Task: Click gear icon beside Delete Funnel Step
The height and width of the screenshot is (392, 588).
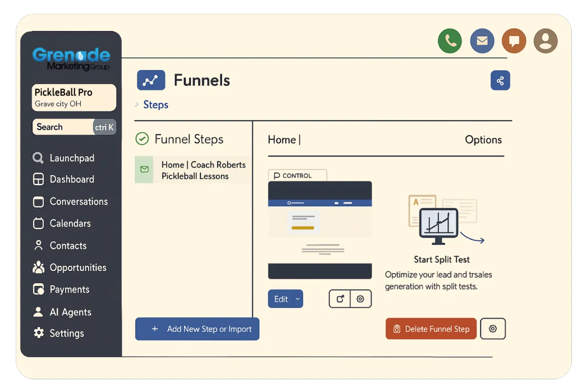Action: tap(493, 329)
